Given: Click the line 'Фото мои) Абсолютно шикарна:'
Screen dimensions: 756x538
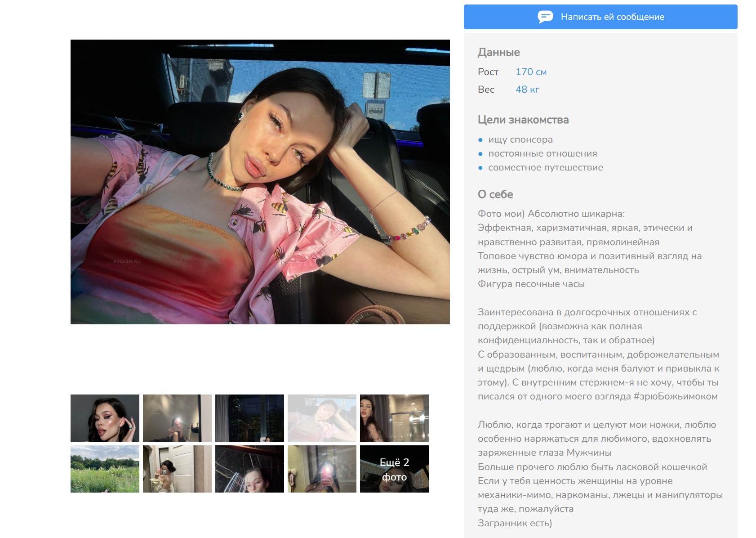Looking at the screenshot, I should coord(551,214).
